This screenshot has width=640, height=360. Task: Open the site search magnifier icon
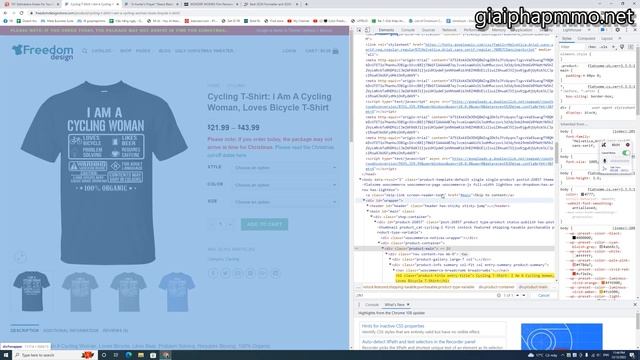pos(84,51)
